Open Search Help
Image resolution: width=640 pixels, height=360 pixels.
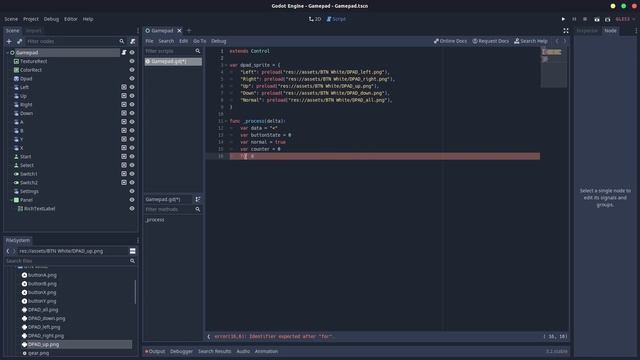[x=531, y=41]
